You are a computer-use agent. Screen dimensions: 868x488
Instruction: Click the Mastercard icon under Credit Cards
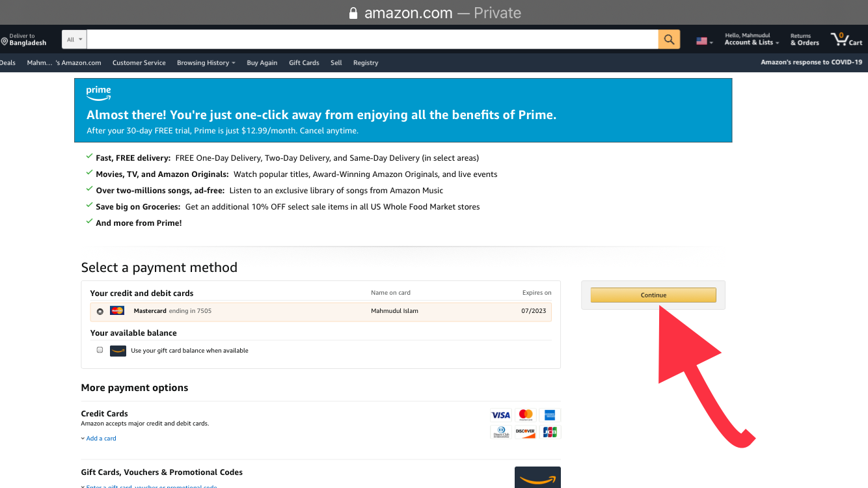pos(525,414)
